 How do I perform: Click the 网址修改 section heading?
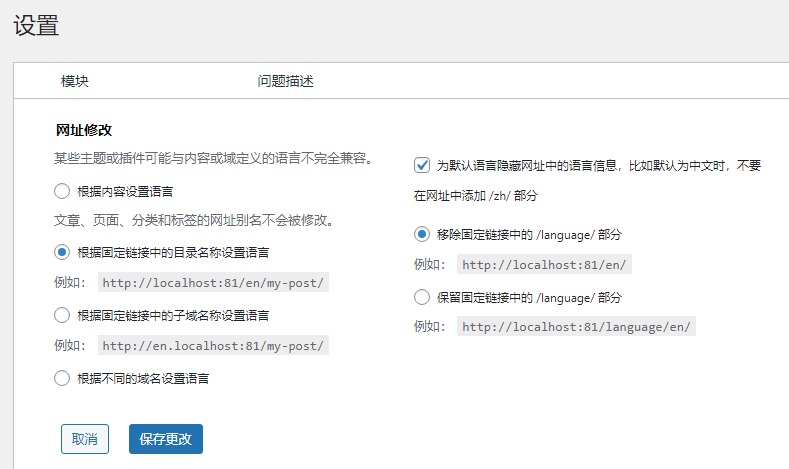[84, 130]
